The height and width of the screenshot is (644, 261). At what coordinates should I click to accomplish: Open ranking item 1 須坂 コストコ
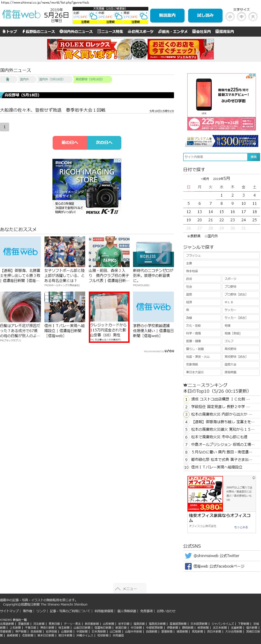tap(220, 399)
